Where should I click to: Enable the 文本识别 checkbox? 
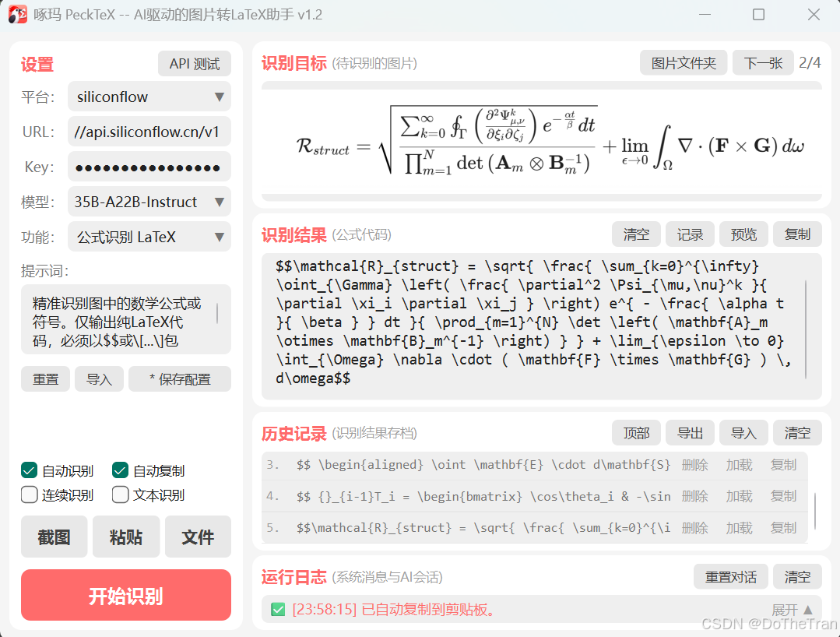[x=120, y=494]
